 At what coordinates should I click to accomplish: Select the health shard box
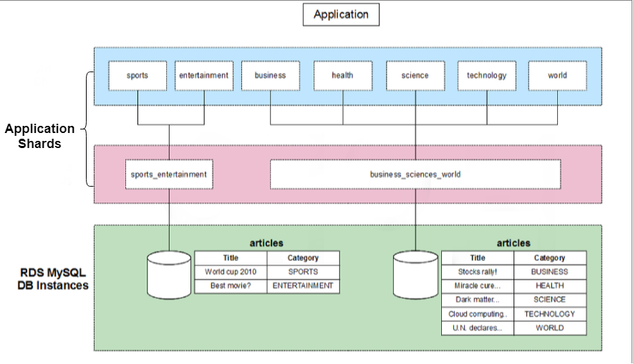coord(342,75)
